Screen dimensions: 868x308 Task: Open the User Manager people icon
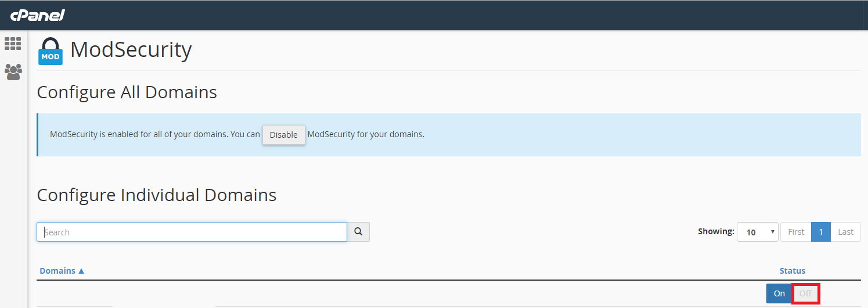[13, 72]
